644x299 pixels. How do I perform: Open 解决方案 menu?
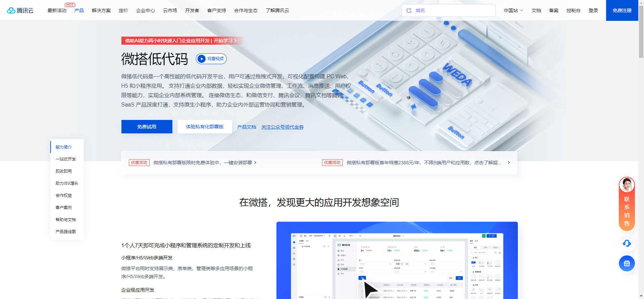(101, 10)
